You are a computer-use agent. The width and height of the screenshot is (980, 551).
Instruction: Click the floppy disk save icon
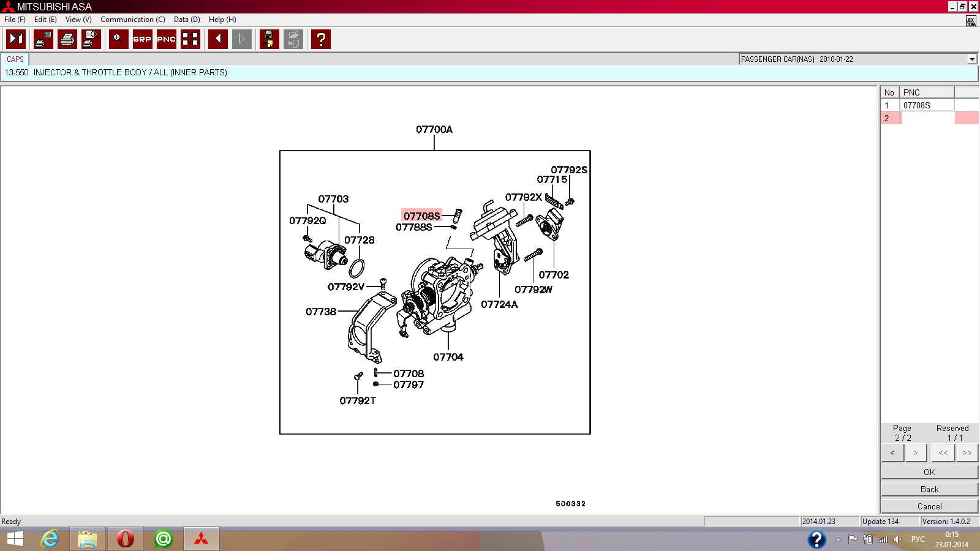point(269,39)
